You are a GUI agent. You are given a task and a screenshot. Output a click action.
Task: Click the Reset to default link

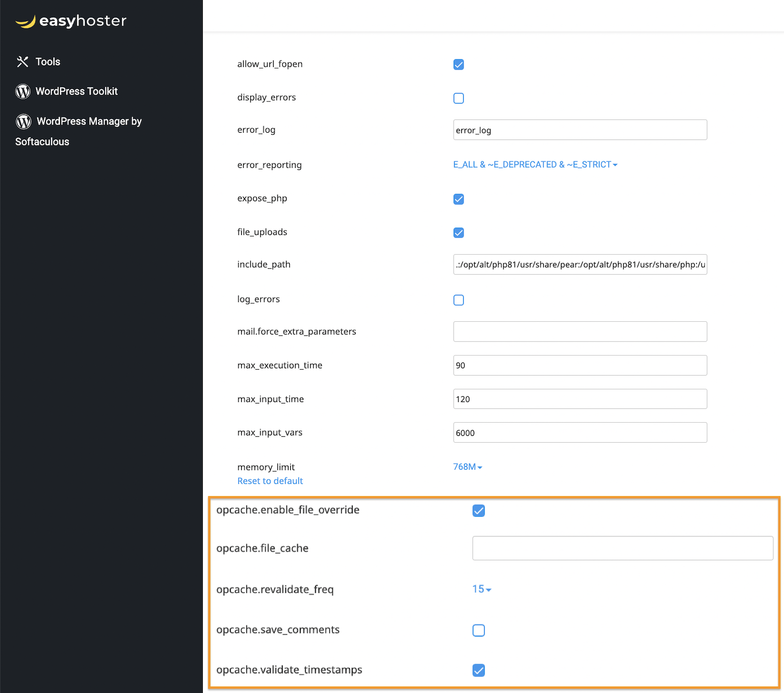pos(270,481)
